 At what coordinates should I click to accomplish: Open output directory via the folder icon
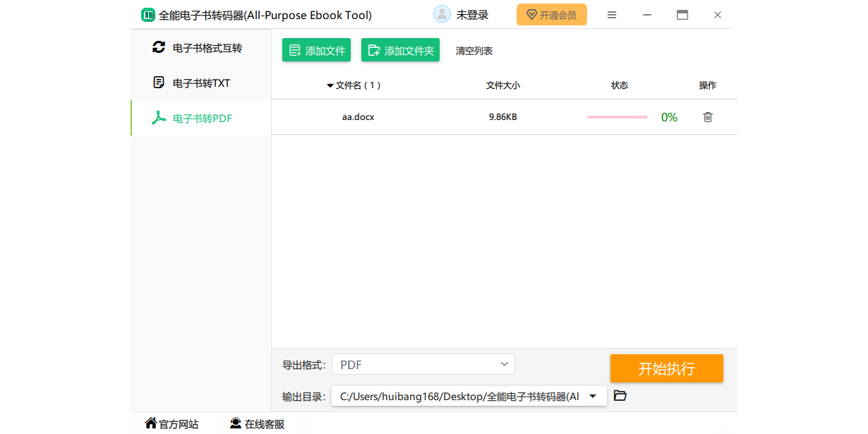(x=620, y=395)
